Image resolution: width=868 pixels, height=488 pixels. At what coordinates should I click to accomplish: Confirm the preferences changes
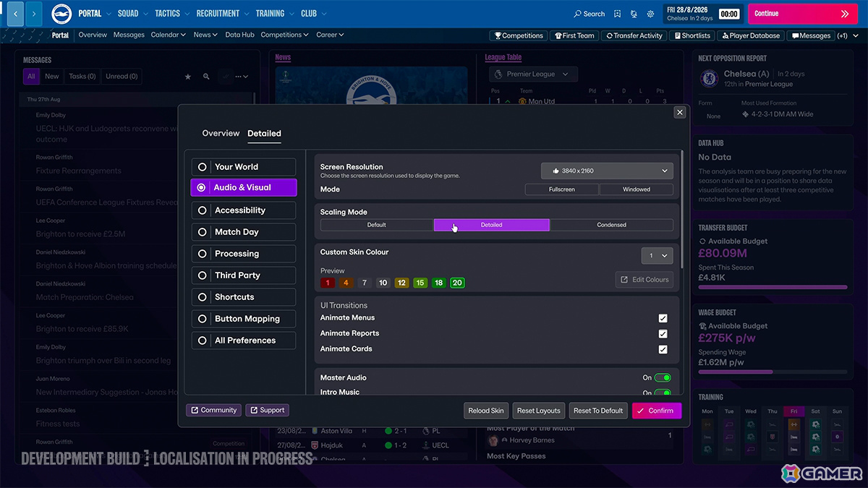657,411
